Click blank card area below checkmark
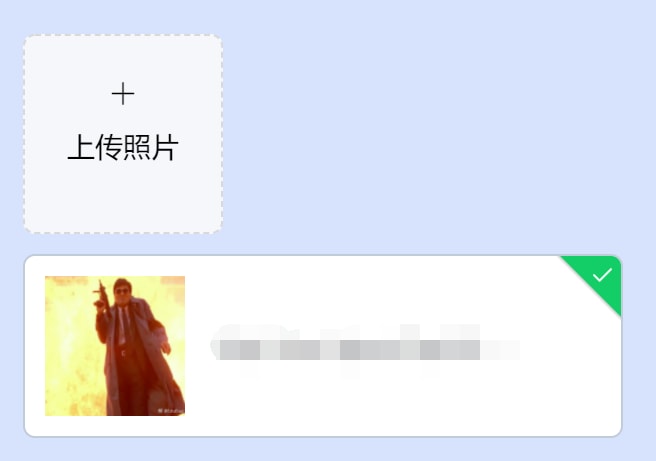656x461 pixels. [586, 368]
